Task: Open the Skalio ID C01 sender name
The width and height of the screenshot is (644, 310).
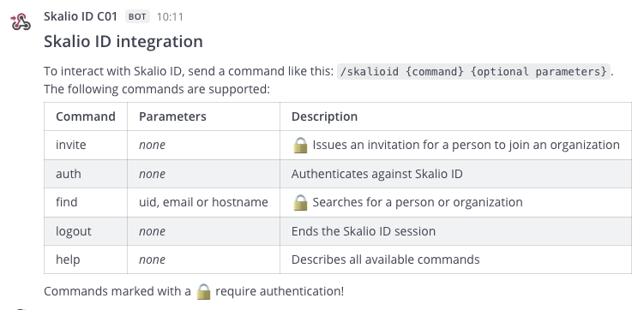Action: pyautogui.click(x=81, y=16)
